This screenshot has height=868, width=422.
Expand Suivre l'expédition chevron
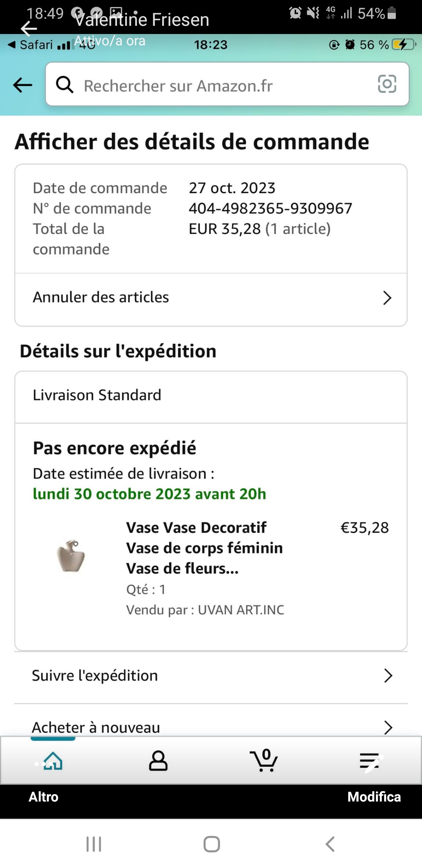click(x=388, y=676)
